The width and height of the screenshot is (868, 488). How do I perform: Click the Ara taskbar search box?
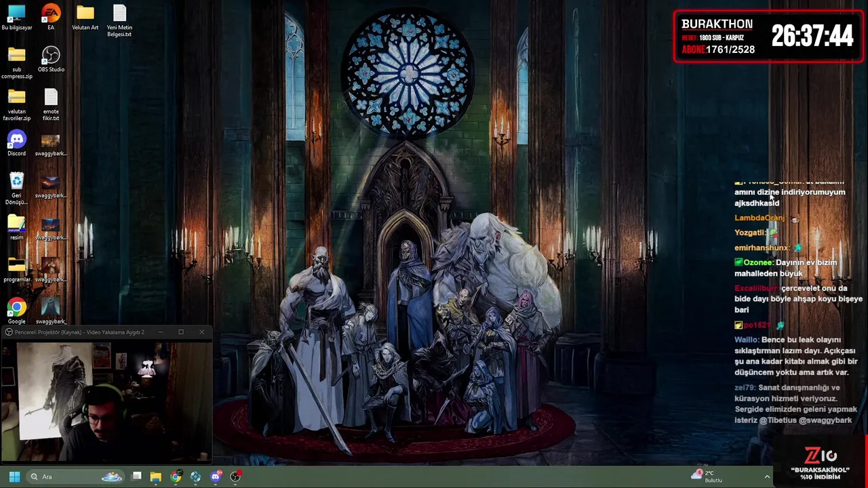tap(75, 476)
